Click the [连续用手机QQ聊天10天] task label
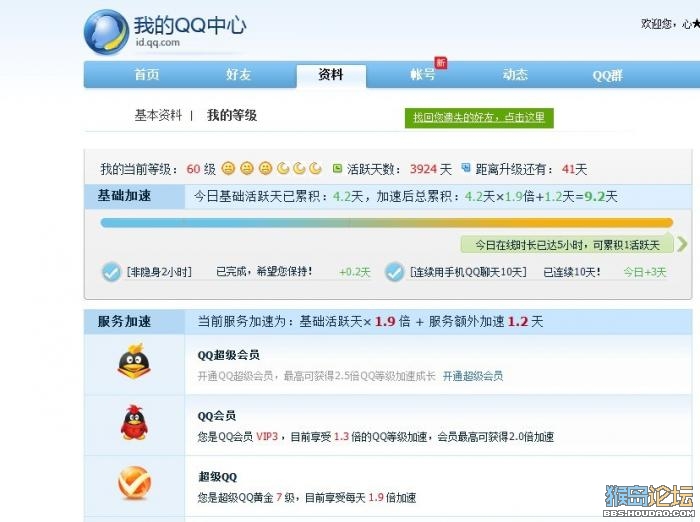The height and width of the screenshot is (522, 700). click(468, 271)
